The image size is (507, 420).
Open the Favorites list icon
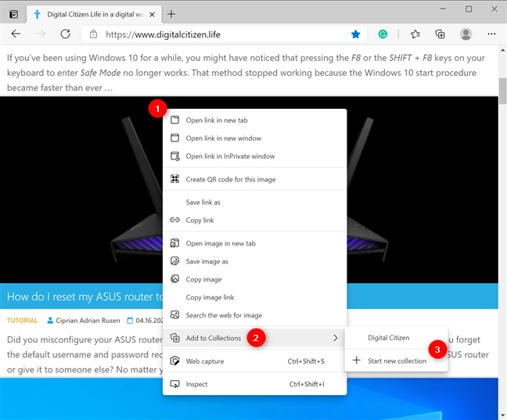415,34
